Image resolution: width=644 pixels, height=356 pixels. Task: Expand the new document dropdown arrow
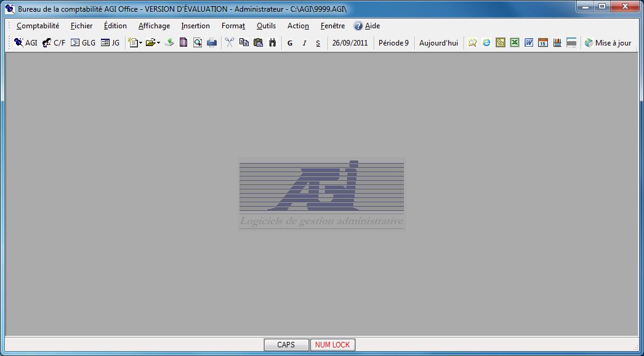140,42
